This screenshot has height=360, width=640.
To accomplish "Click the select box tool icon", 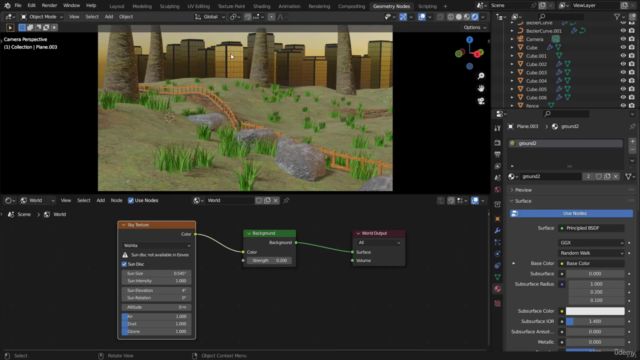I will [x=10, y=27].
